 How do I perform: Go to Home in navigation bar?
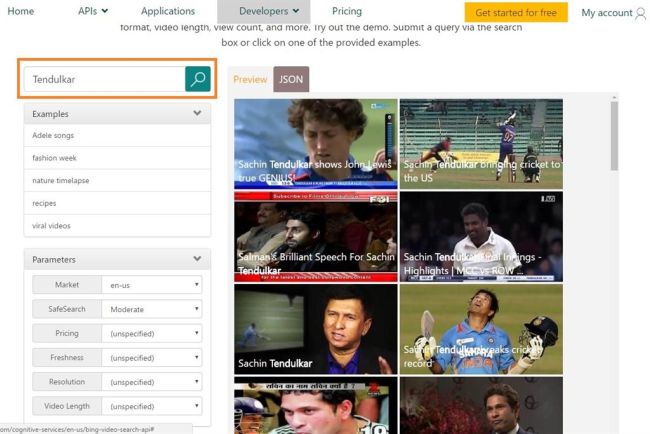point(21,11)
